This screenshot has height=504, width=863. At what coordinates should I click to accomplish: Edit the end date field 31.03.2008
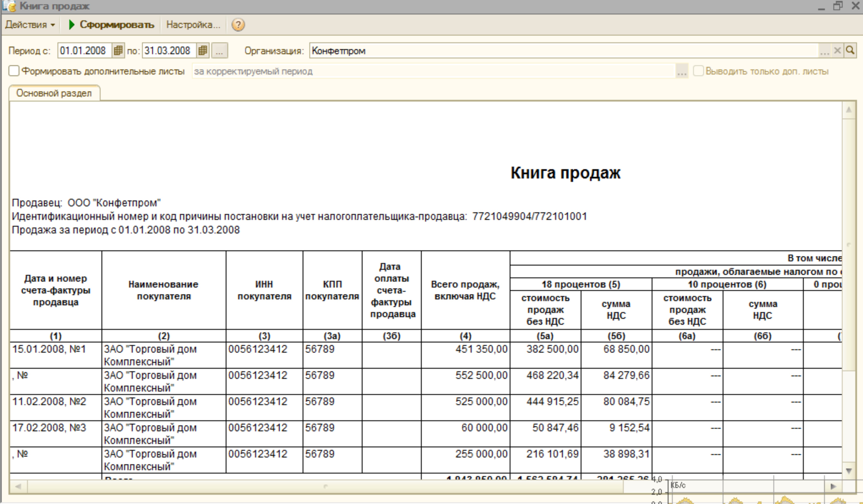click(x=169, y=51)
